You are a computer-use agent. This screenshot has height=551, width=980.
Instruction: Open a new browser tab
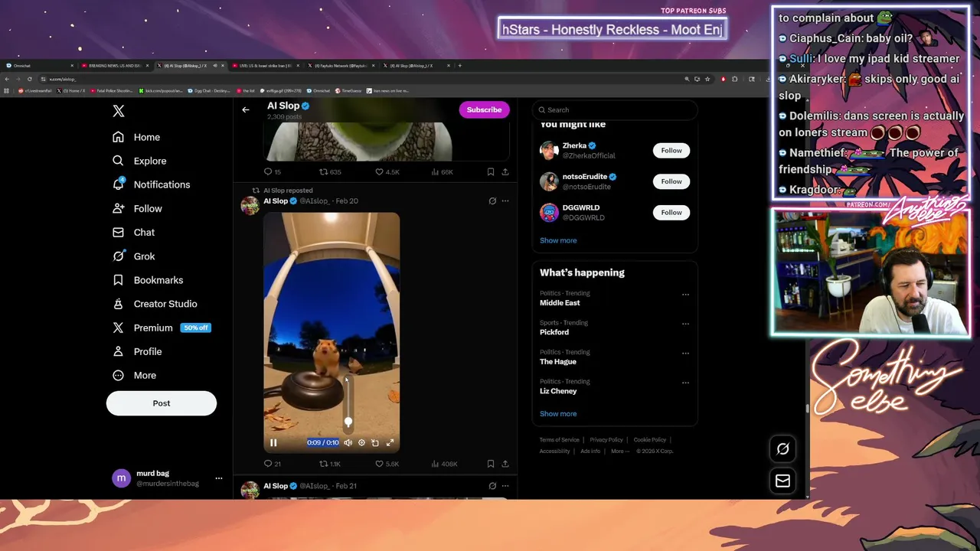pyautogui.click(x=459, y=66)
